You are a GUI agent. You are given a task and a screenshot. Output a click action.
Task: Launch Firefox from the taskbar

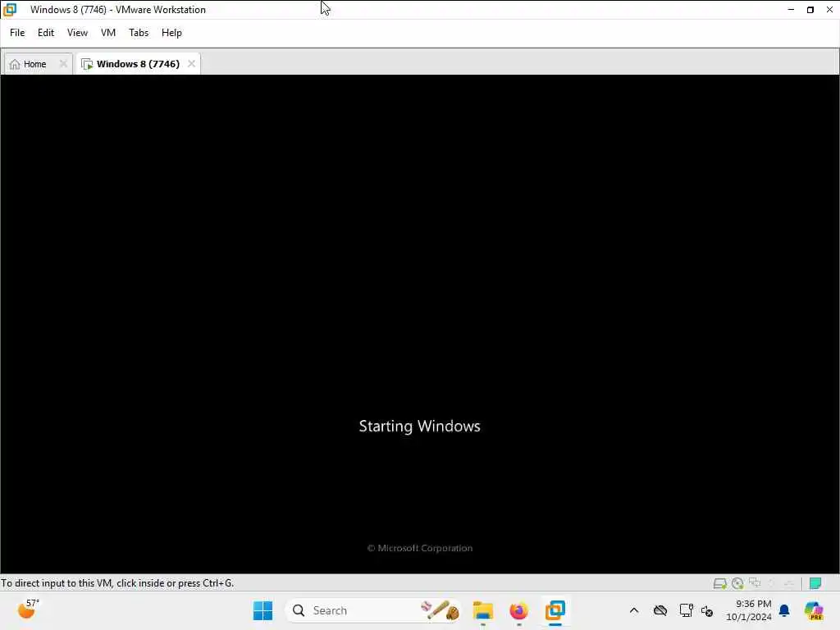pyautogui.click(x=518, y=610)
